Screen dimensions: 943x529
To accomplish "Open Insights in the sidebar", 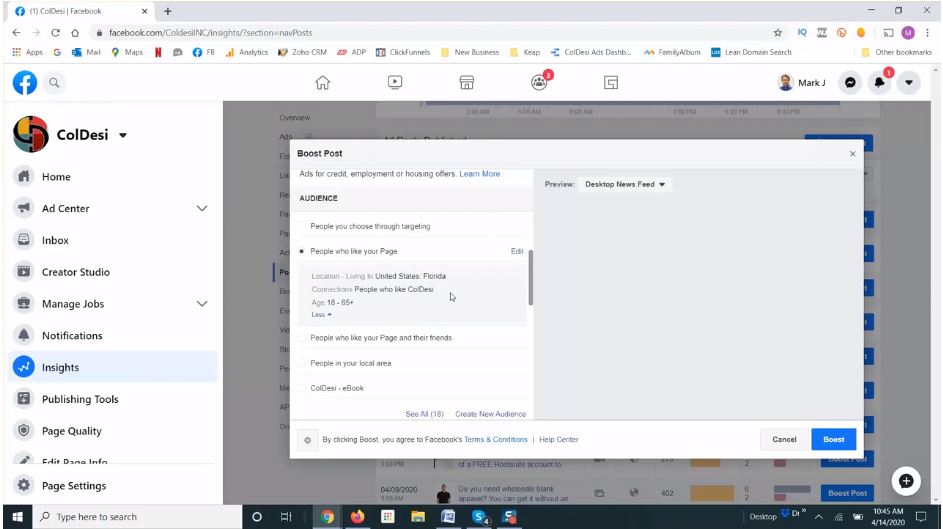I will pyautogui.click(x=113, y=367).
